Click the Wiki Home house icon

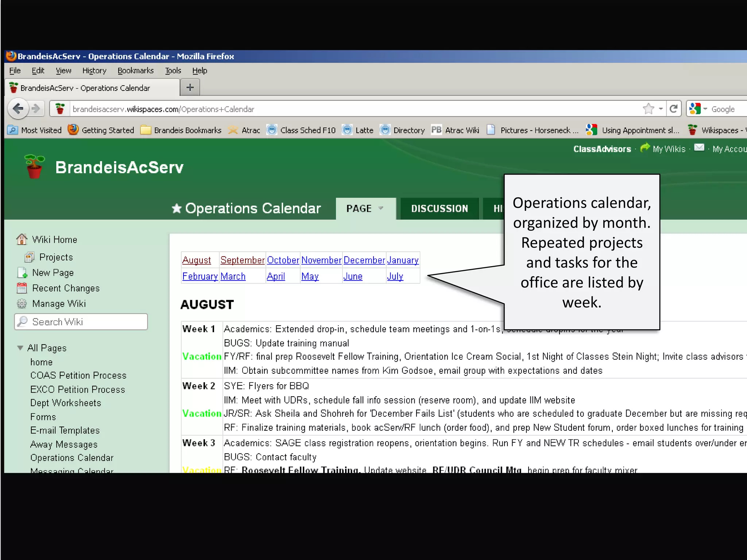(x=22, y=240)
